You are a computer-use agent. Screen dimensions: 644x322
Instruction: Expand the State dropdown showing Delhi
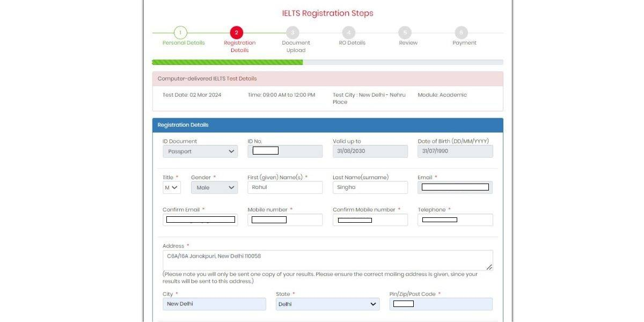click(327, 304)
